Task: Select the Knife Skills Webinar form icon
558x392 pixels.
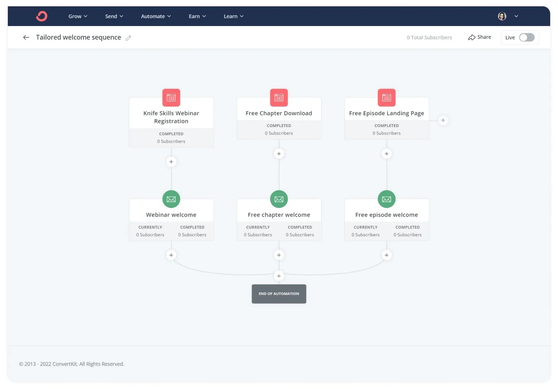Action: [171, 98]
